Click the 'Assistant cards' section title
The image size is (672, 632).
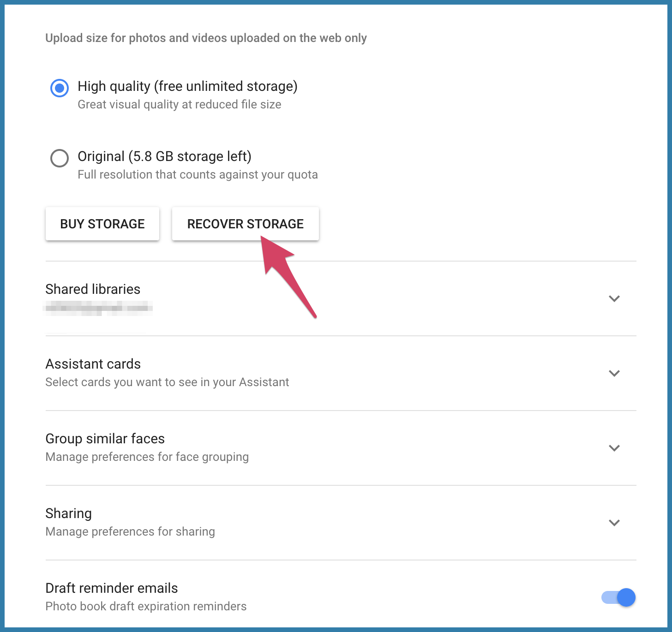(93, 364)
